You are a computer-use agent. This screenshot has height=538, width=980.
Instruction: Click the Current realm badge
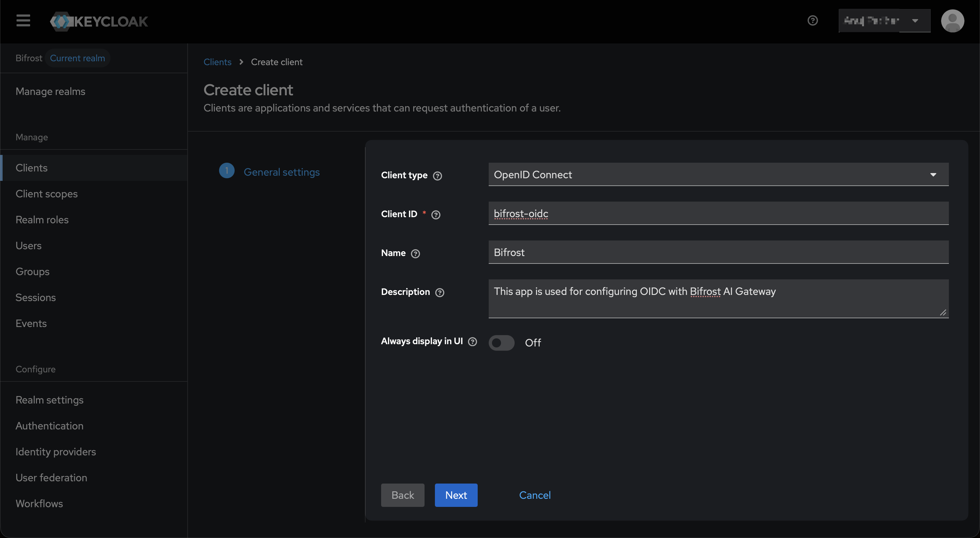(77, 58)
